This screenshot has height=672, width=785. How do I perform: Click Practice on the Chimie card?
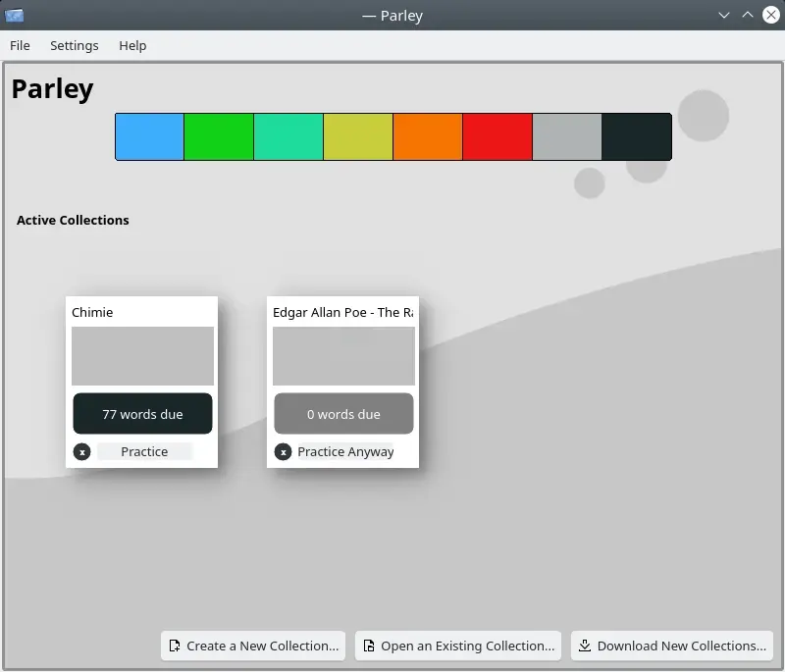click(144, 452)
